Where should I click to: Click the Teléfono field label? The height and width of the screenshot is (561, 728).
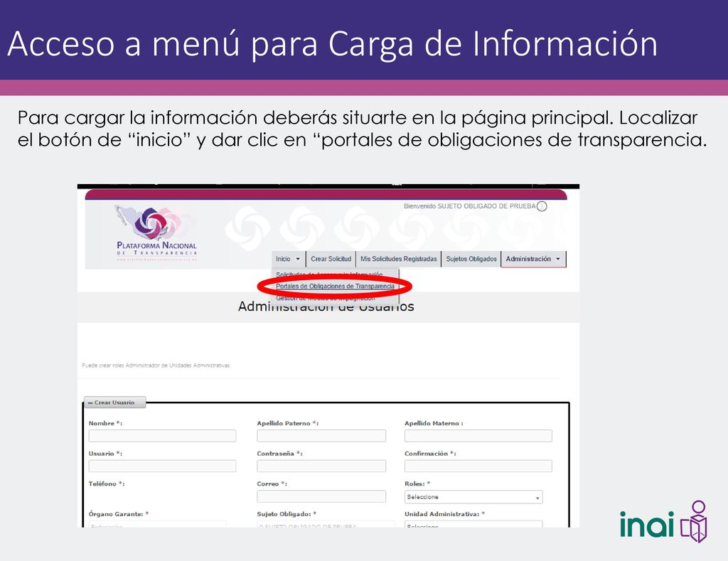(107, 484)
